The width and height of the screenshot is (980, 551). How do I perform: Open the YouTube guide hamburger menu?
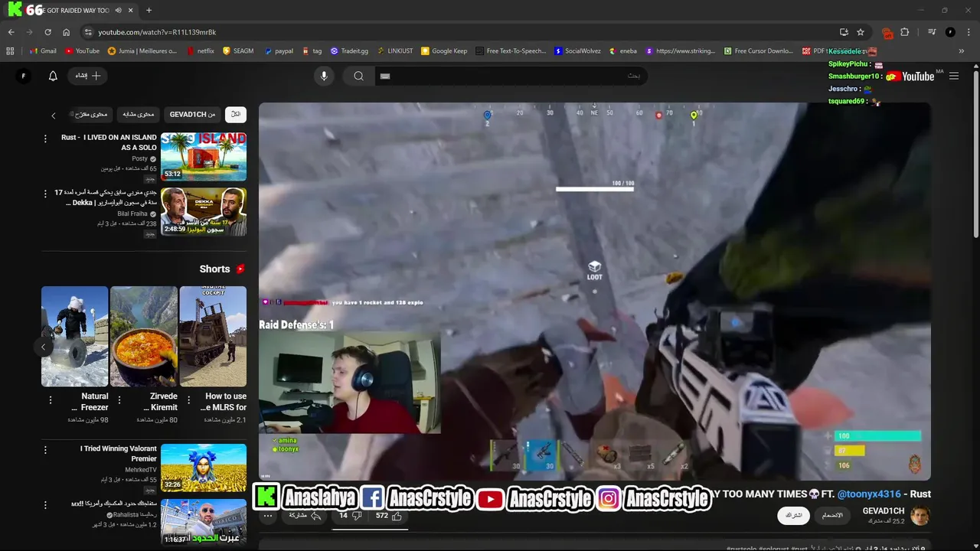tap(954, 76)
